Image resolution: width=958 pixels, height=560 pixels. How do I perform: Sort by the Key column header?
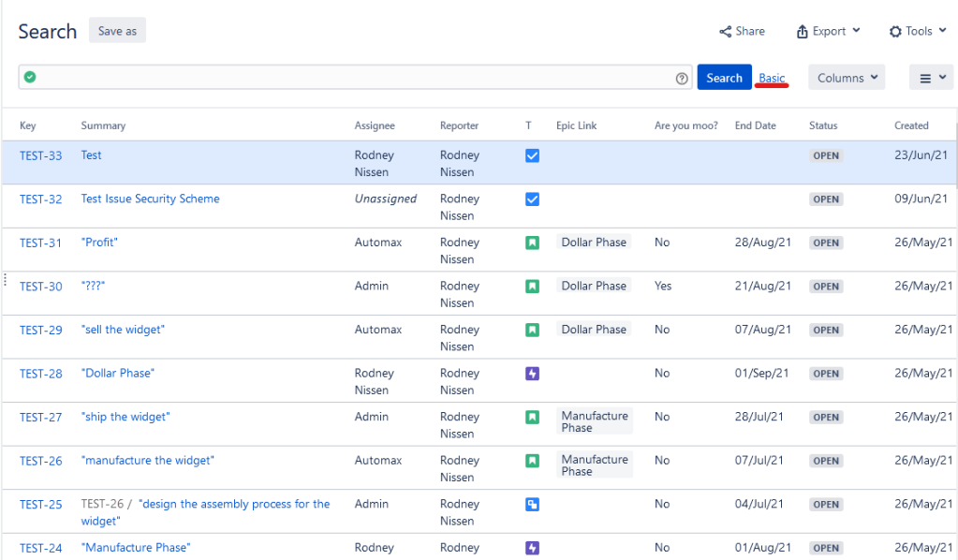28,125
